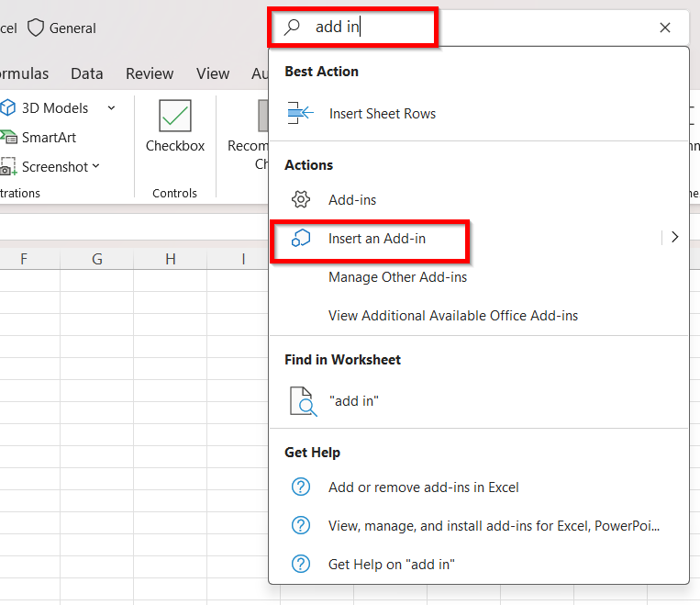Click the Insert Sheet Rows icon
The image size is (700, 605).
300,113
